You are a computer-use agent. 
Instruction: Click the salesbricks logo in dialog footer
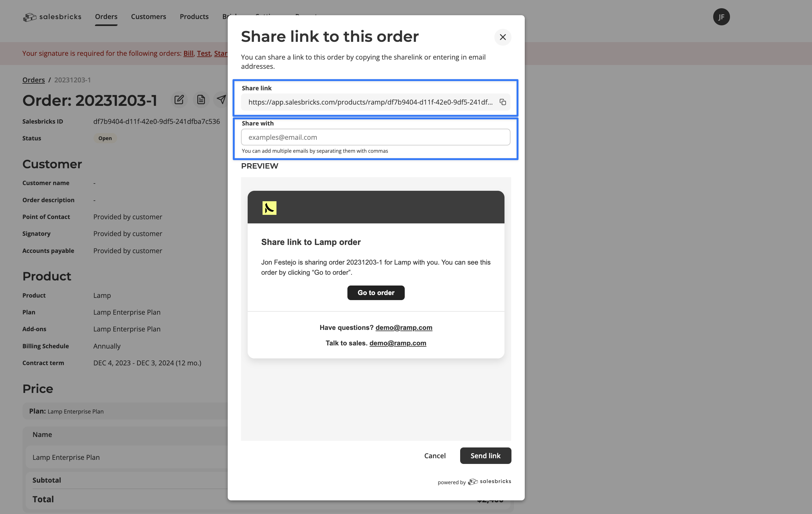click(x=490, y=482)
